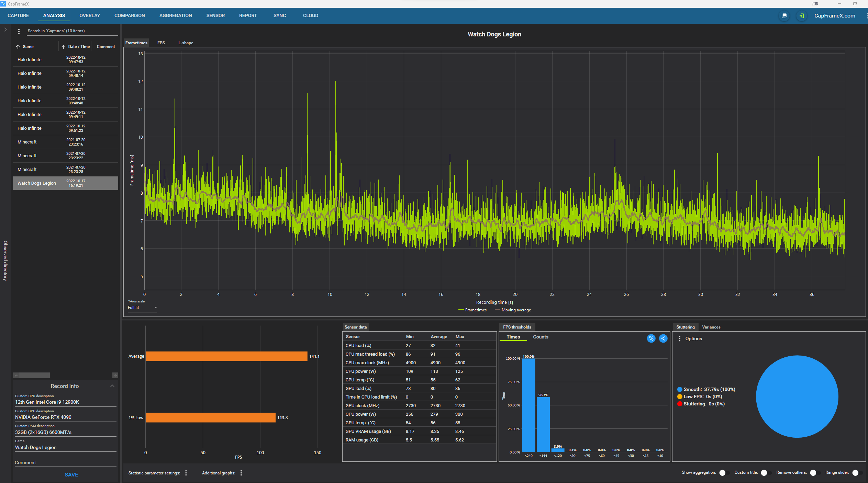Open the Additional graphs three-dot menu
868x483 pixels.
point(241,473)
